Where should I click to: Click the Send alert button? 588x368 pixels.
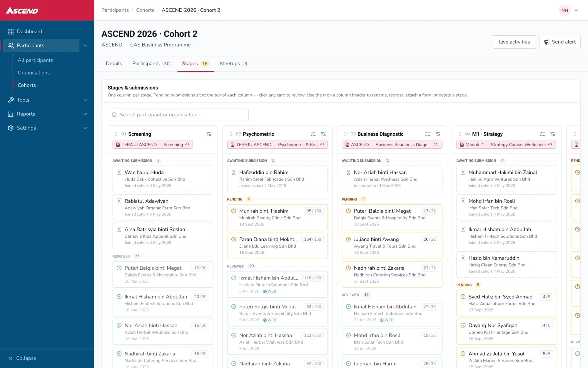pyautogui.click(x=559, y=42)
